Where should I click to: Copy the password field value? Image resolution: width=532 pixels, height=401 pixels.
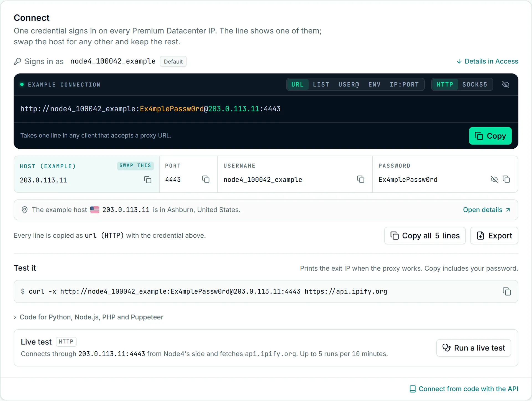[506, 179]
